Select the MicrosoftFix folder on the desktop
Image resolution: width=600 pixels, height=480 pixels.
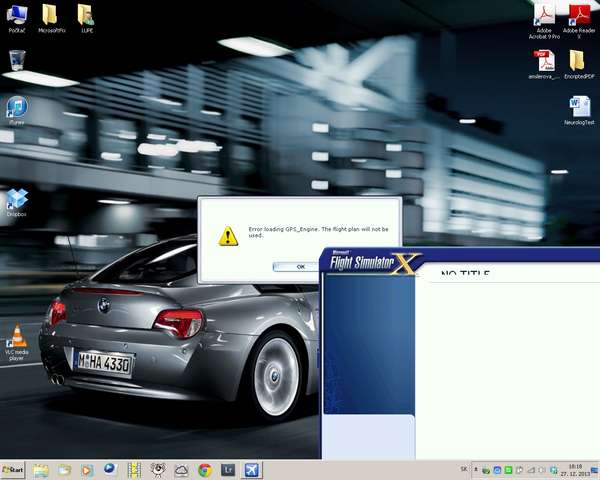click(51, 18)
